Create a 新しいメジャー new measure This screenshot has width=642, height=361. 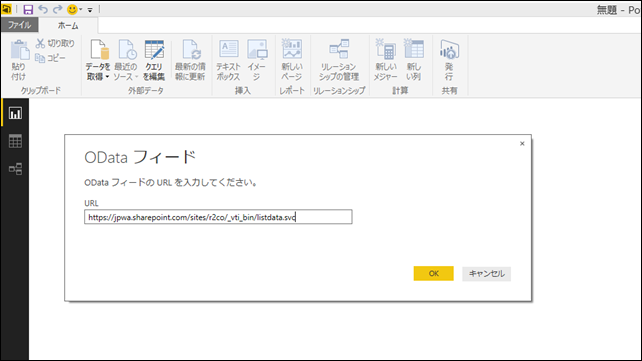(x=385, y=60)
